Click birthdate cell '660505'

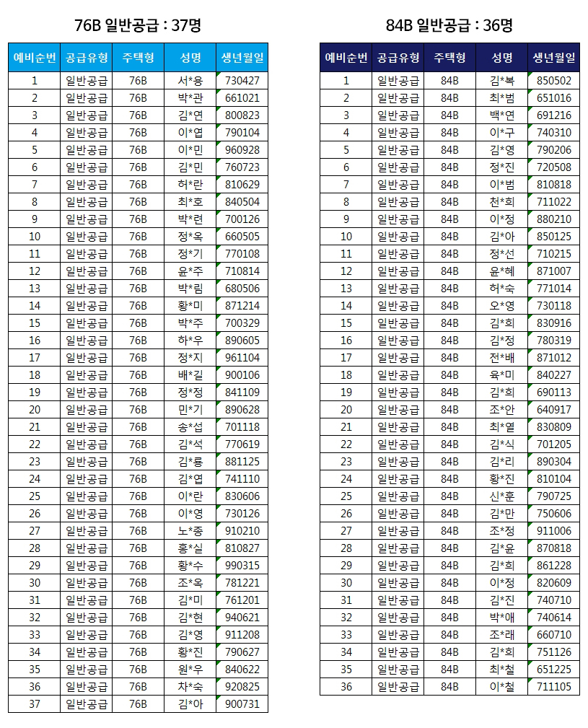(x=242, y=237)
